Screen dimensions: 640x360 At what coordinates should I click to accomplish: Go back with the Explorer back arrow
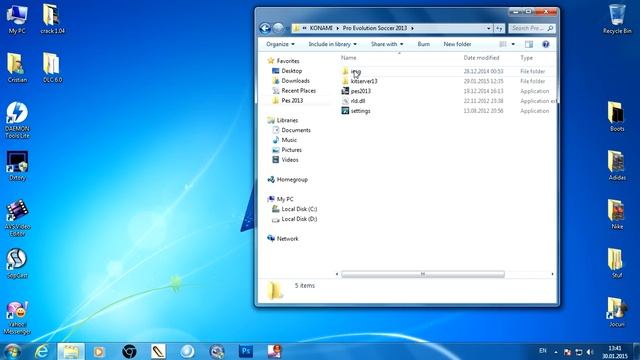pos(265,28)
